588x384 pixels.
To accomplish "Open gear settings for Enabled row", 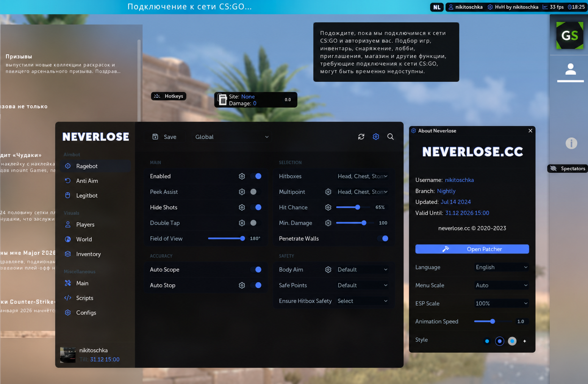I will click(x=242, y=176).
